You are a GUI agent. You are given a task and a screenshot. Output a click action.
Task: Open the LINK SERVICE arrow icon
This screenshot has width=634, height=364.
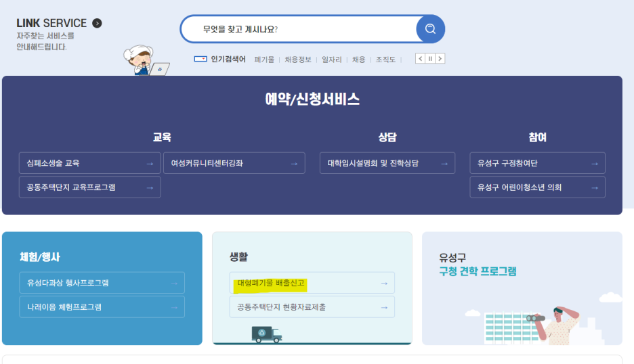coord(97,24)
